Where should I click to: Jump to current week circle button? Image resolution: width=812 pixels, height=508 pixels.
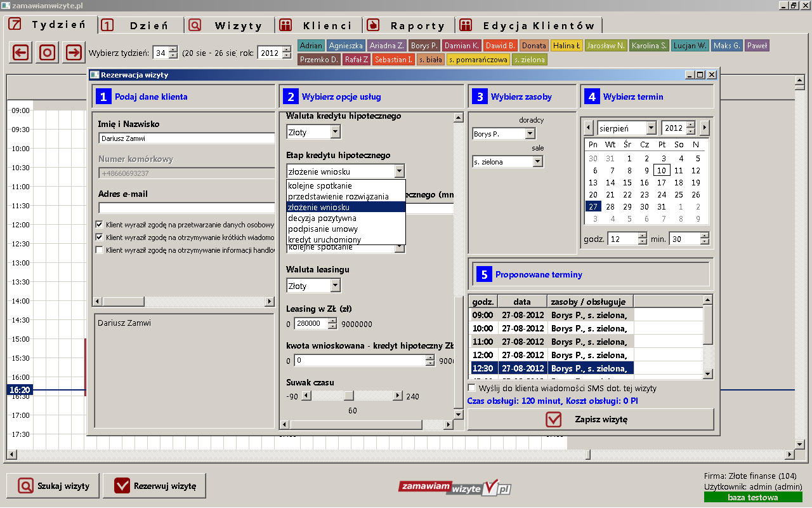48,52
